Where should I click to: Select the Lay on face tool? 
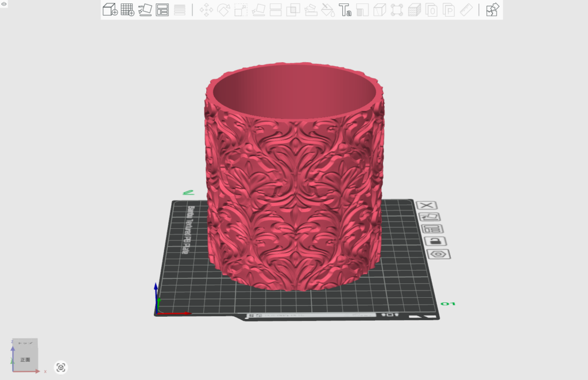pos(258,10)
